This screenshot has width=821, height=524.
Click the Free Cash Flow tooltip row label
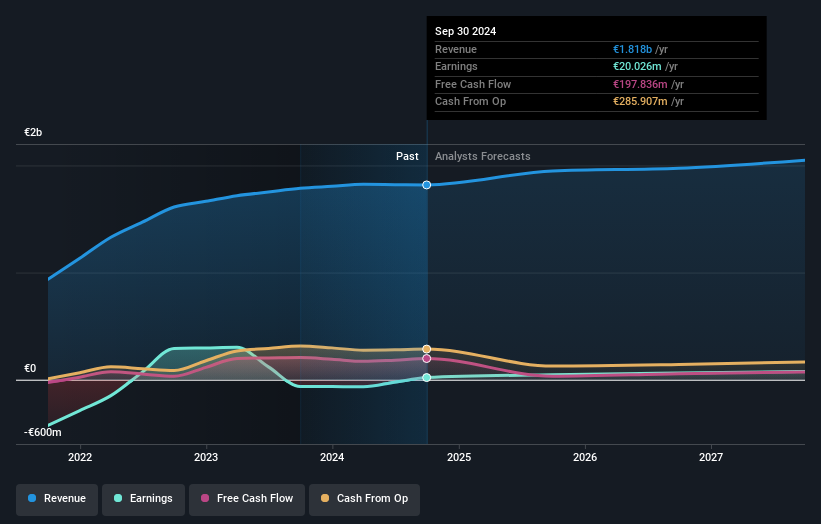tap(473, 84)
